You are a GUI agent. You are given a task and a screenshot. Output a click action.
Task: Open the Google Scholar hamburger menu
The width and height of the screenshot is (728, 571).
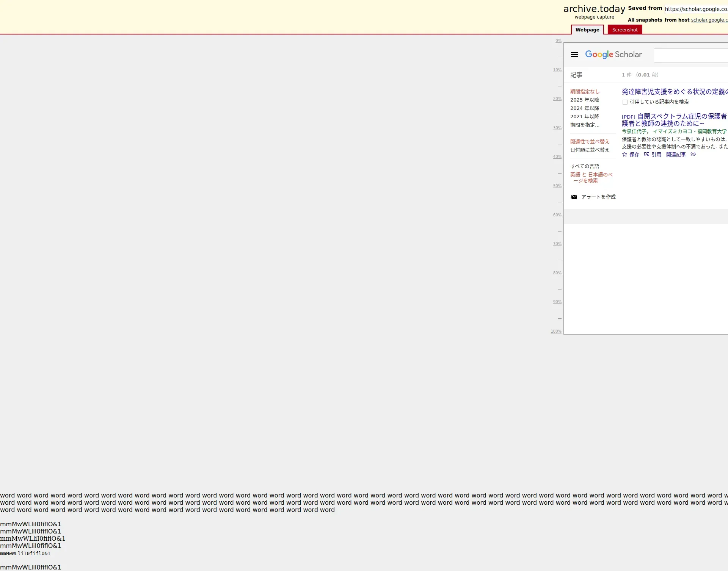tap(574, 55)
